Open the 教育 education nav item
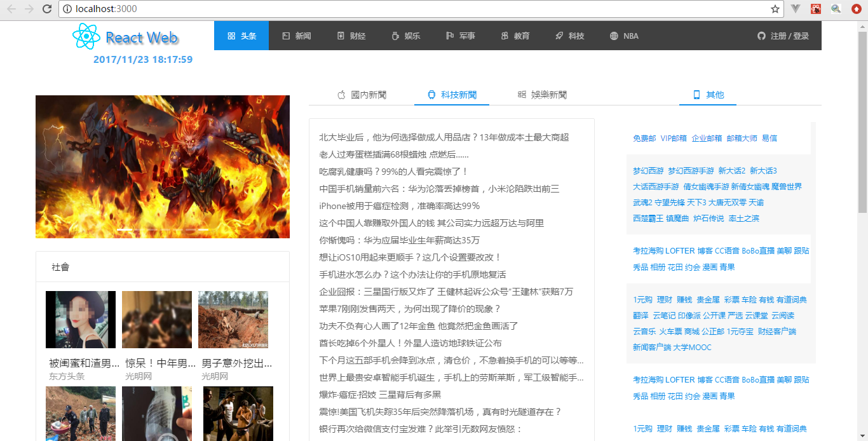 point(515,36)
